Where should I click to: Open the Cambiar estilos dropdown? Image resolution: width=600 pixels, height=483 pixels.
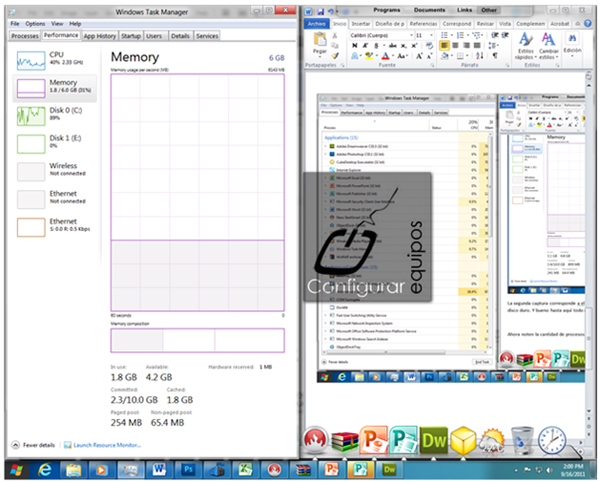(x=549, y=46)
